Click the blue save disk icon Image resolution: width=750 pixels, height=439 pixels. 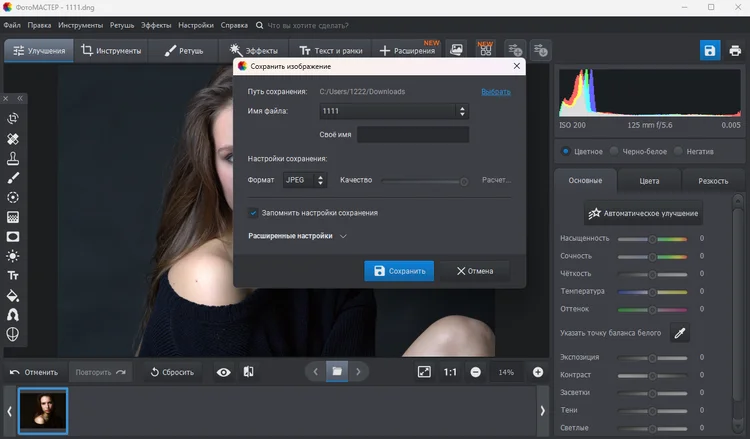[x=710, y=50]
